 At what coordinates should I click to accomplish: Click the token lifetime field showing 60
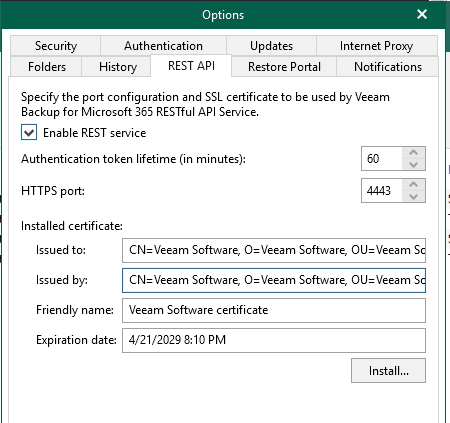tap(382, 159)
